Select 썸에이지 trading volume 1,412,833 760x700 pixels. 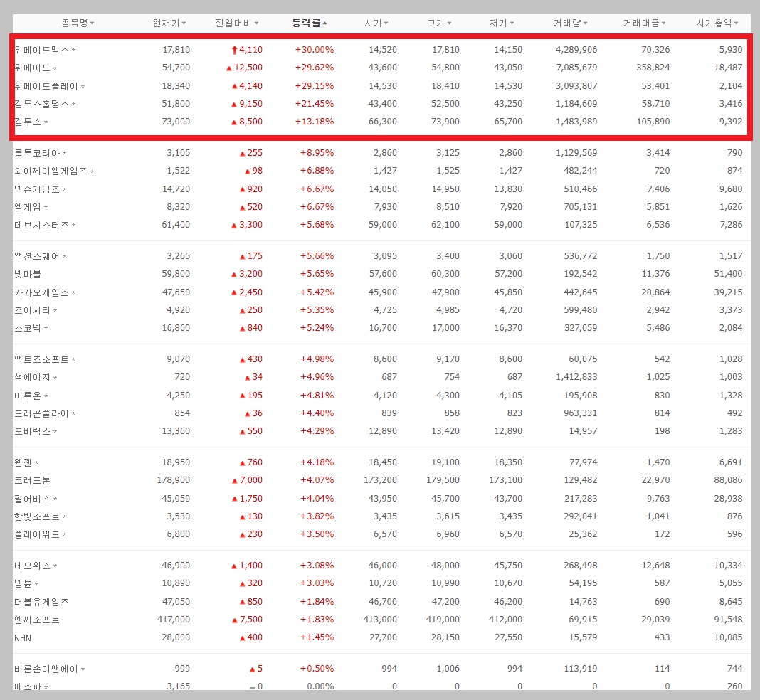pos(577,377)
